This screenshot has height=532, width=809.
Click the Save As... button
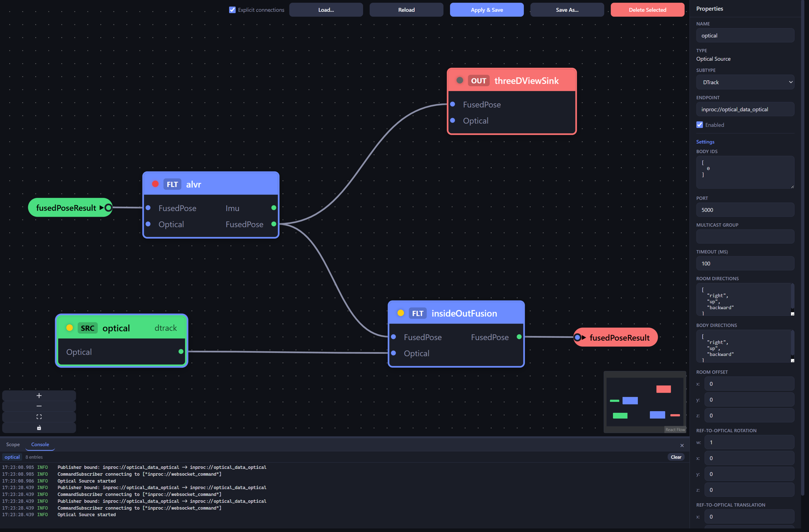coord(567,10)
